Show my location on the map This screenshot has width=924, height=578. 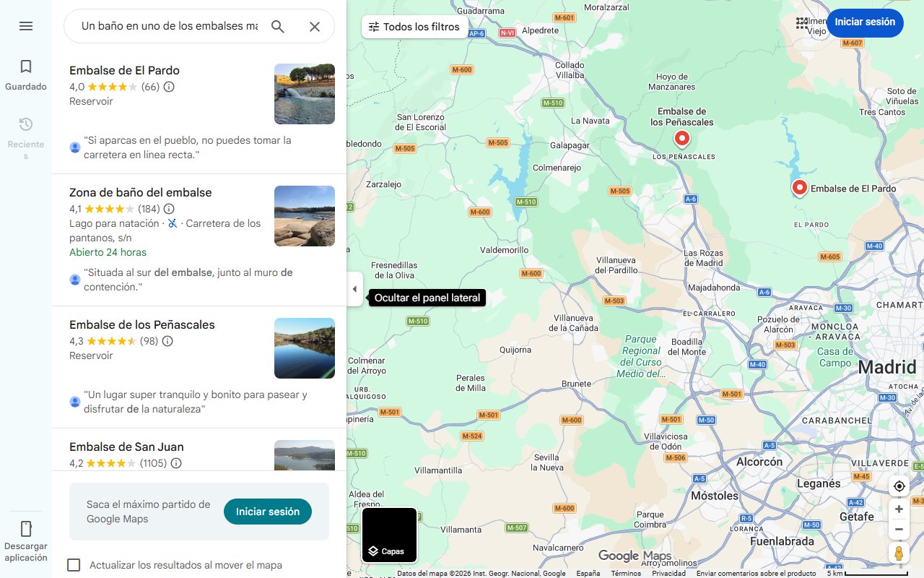click(x=899, y=486)
